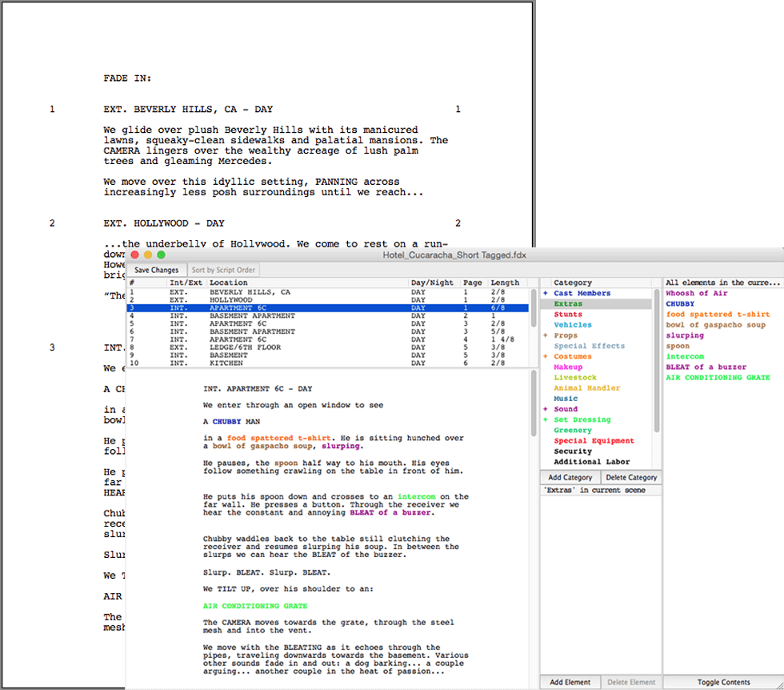Click the Length column header
Viewport: 784px width, 690px height.
(505, 283)
